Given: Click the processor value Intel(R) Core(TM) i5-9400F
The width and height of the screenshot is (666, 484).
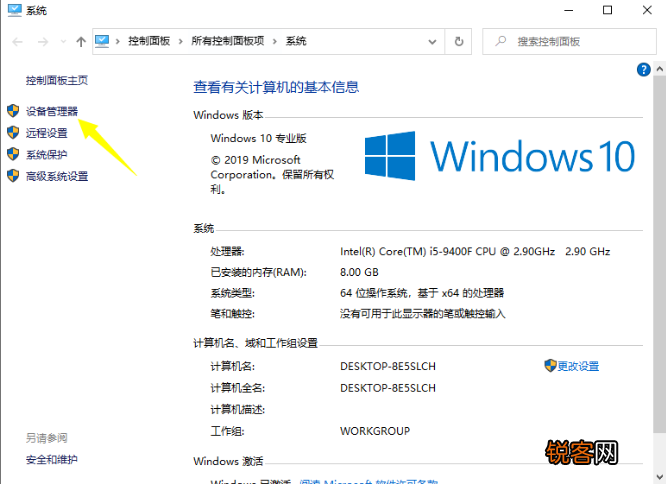Looking at the screenshot, I should point(475,252).
